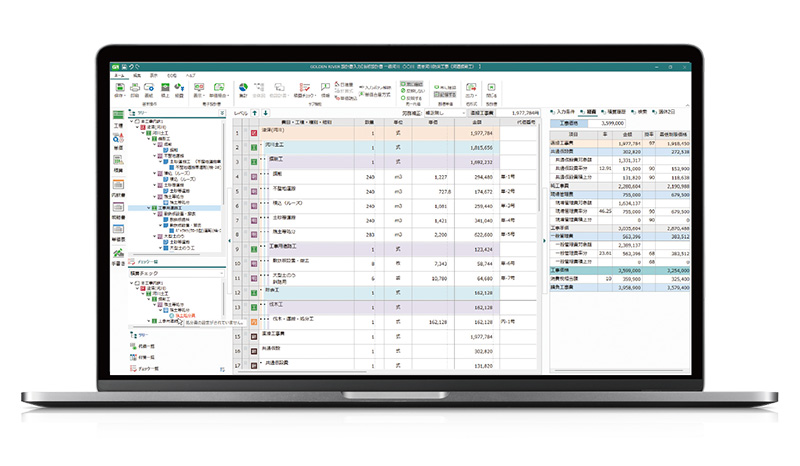Collapse the 工事用道路工 tree node
The image size is (800, 466).
tap(146, 207)
